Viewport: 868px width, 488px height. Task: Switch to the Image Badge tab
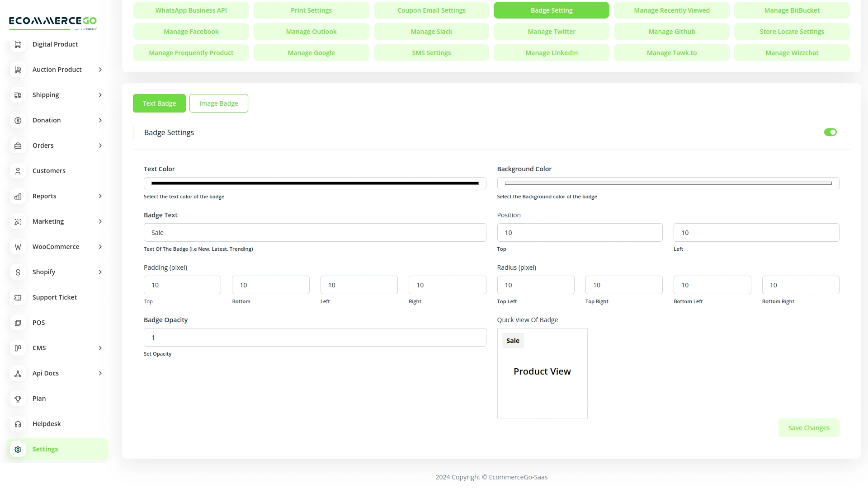click(218, 103)
